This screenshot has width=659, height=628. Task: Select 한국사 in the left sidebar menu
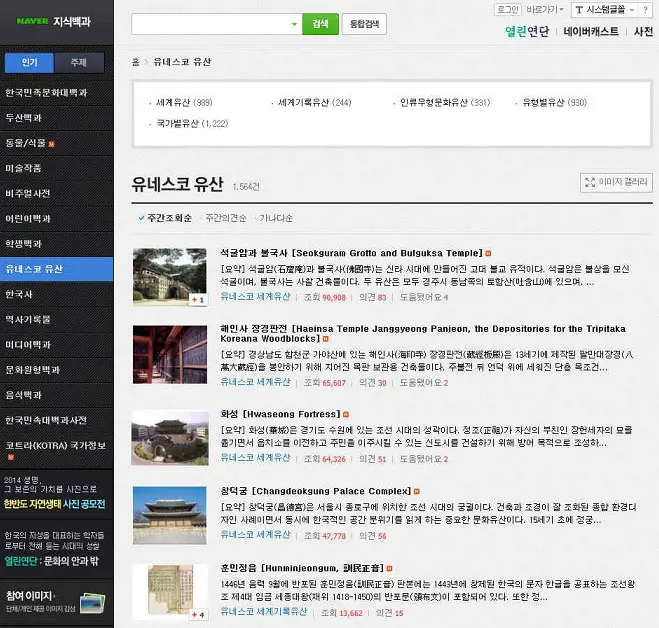tap(20, 295)
